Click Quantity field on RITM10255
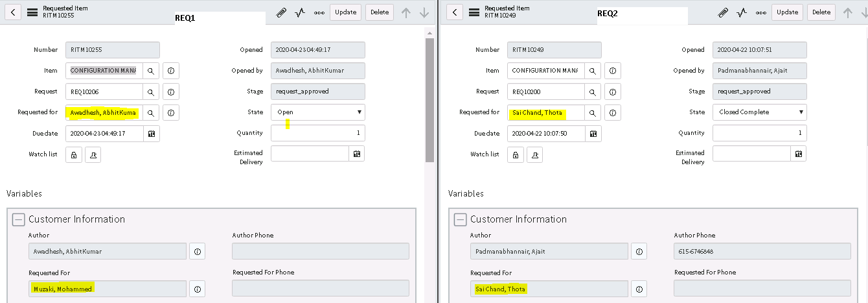 pyautogui.click(x=318, y=133)
